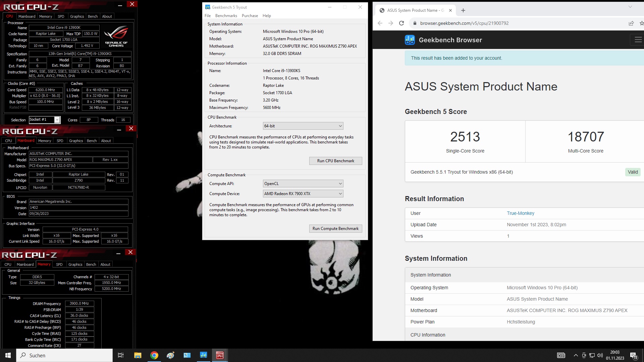This screenshot has height=362, width=644.
Task: Open the SPD tab in top CPU-Z window
Action: [61, 16]
